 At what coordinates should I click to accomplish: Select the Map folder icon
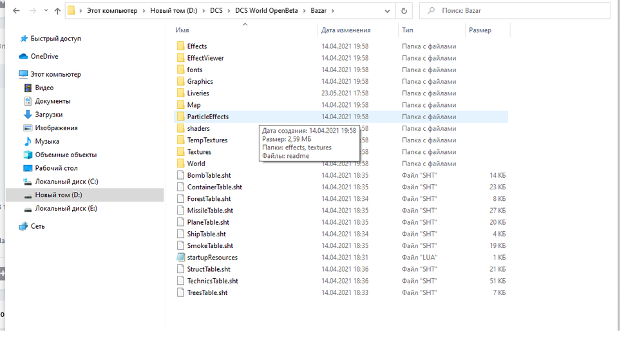click(x=181, y=105)
